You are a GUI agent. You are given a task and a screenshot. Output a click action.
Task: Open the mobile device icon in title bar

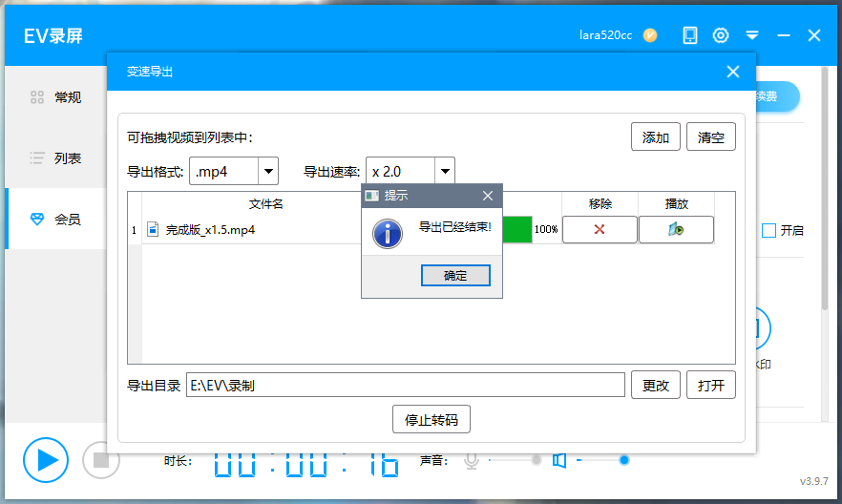coord(690,35)
